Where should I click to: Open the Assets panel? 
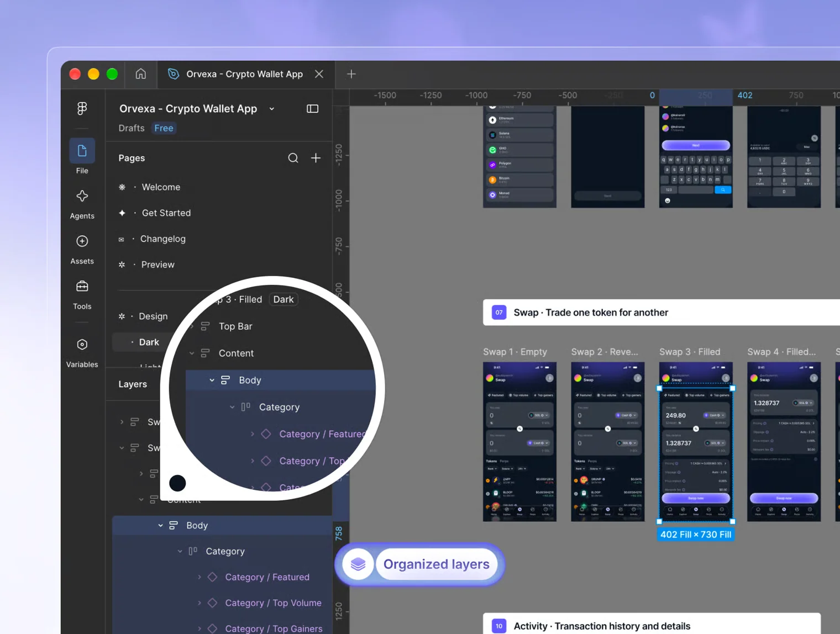point(82,250)
